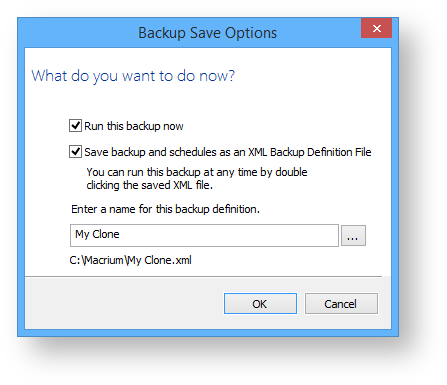447x385 pixels.
Task: Click the C:\Macrium\My Clone.xml path text
Action: click(130, 260)
